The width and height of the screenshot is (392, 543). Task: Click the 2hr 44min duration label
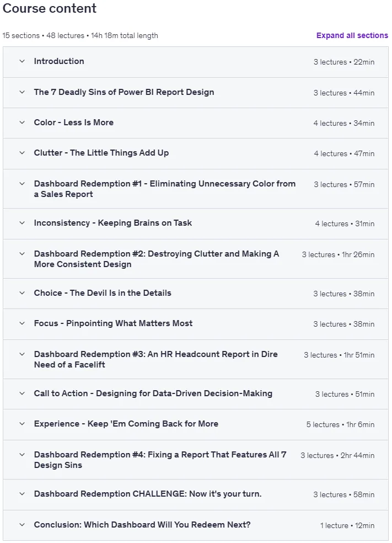[x=357, y=455]
